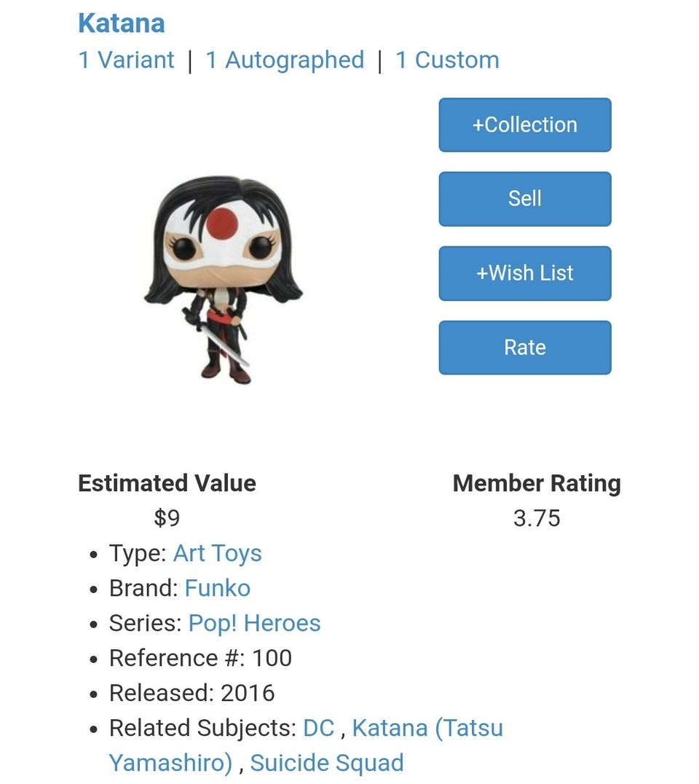Click the Member Rating heading
This screenshot has width=699, height=784.
pyautogui.click(x=536, y=483)
